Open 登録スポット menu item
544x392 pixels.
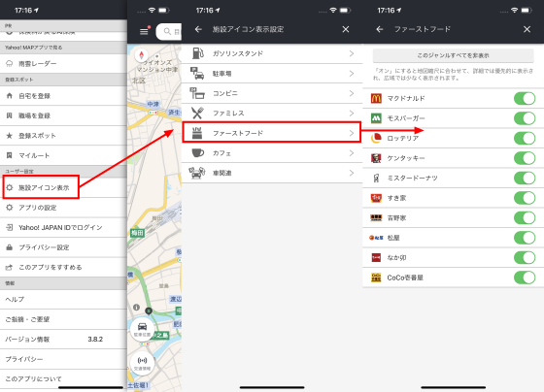click(63, 136)
